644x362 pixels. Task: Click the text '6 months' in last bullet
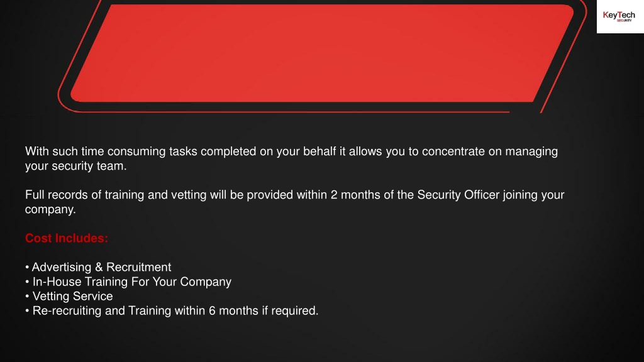click(x=233, y=310)
